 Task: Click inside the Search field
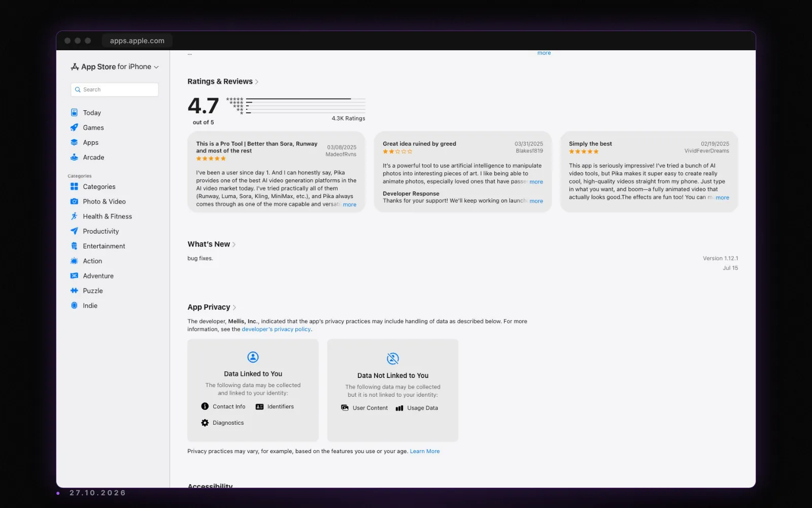[x=115, y=89]
